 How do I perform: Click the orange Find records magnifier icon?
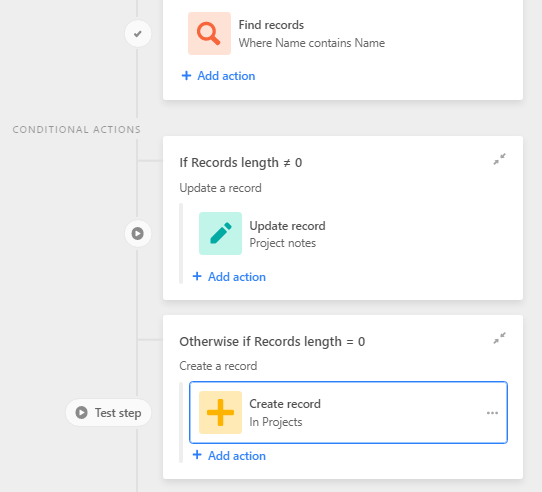[209, 34]
